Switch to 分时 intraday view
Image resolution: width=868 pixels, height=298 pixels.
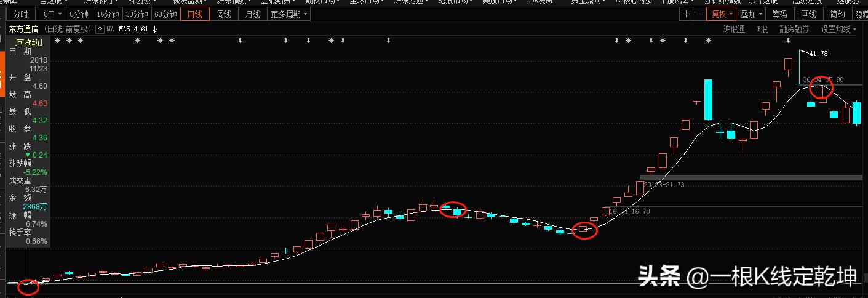pyautogui.click(x=20, y=14)
